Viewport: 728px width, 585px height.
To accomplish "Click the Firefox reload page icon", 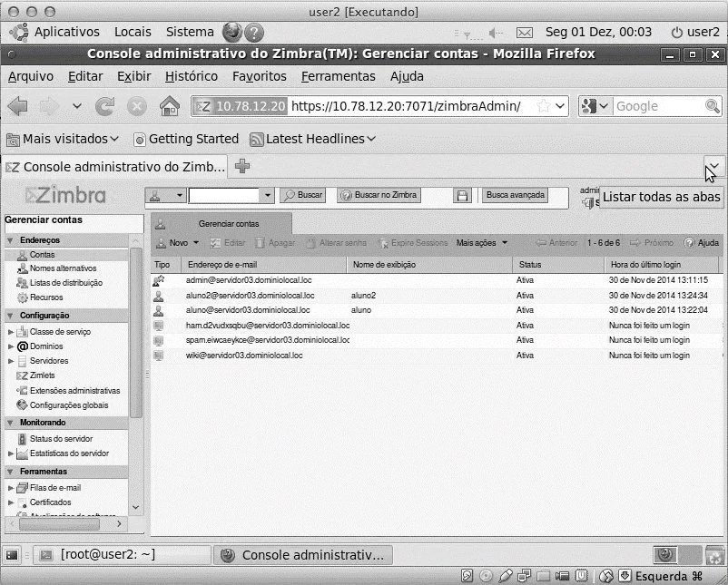I will [x=105, y=106].
